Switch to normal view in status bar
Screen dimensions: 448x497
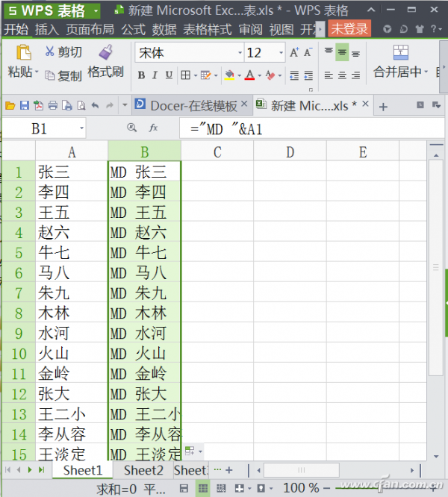click(203, 488)
